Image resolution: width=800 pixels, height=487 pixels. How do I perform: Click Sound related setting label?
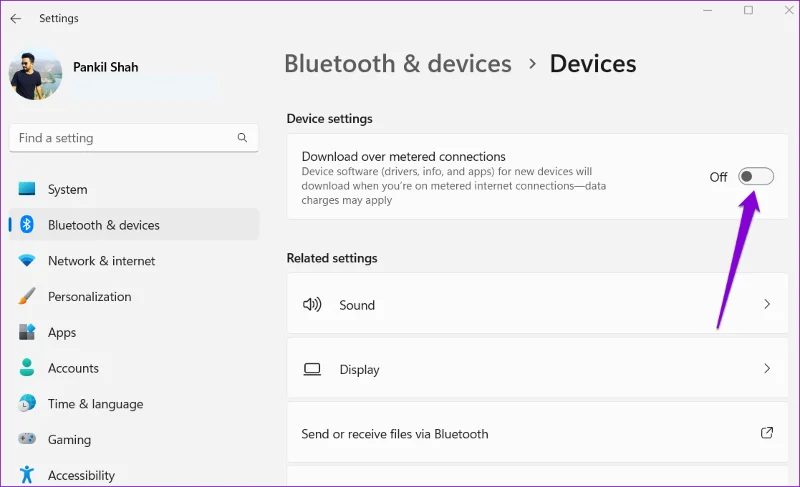tap(357, 305)
